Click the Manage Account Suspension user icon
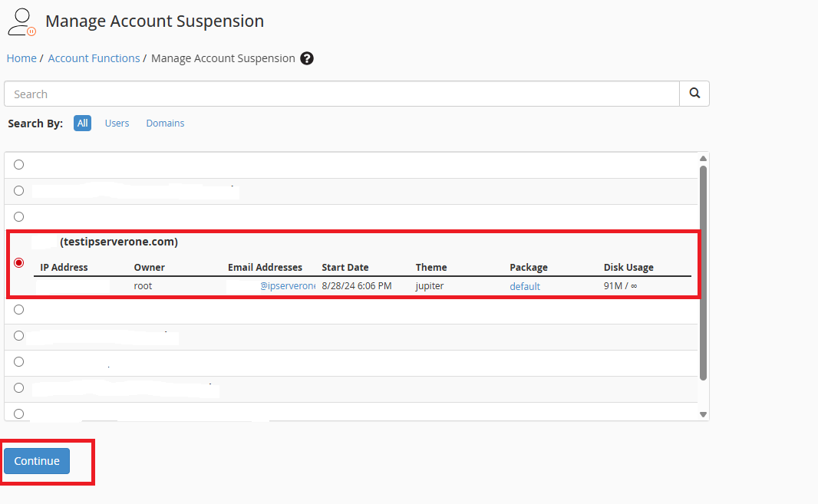The height and width of the screenshot is (504, 818). click(x=21, y=22)
